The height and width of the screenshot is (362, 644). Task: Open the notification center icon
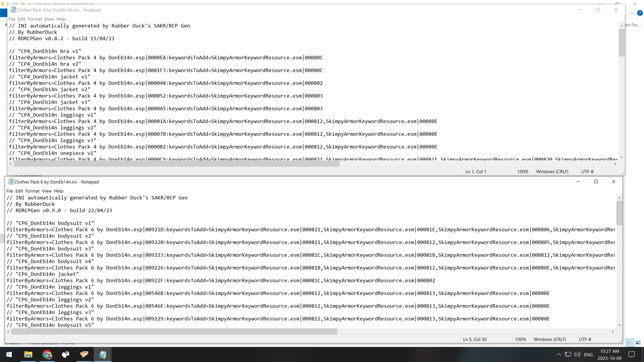[632, 354]
